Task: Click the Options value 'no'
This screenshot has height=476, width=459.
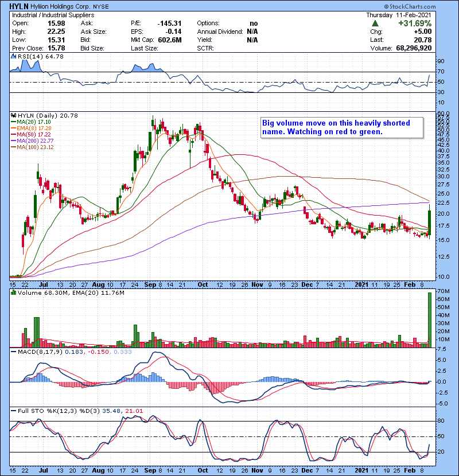Action: click(254, 24)
